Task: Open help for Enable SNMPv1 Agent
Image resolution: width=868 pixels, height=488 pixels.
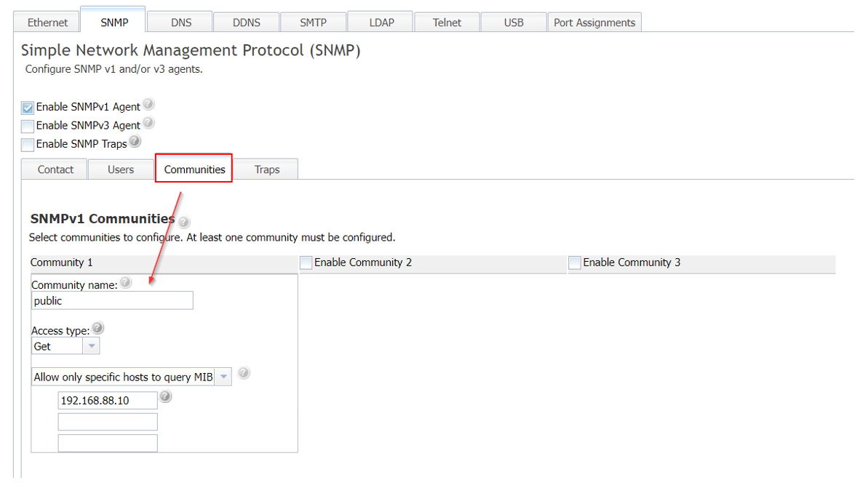Action: tap(148, 103)
